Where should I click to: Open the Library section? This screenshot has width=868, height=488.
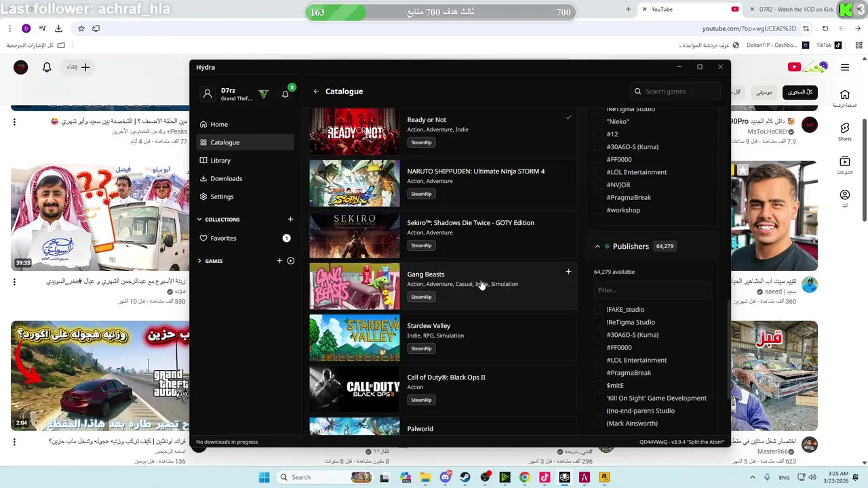click(x=244, y=161)
